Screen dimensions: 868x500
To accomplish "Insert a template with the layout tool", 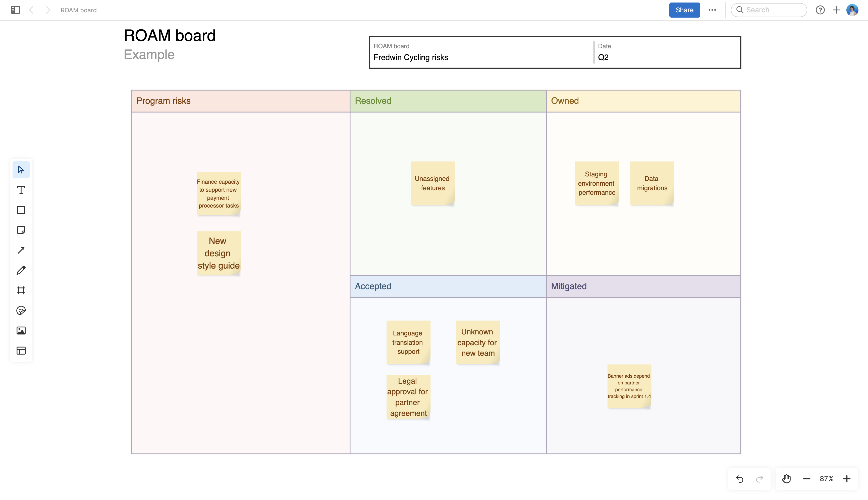I will click(21, 351).
